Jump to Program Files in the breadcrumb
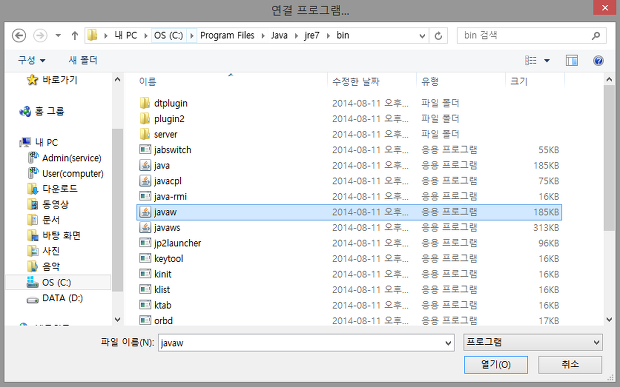This screenshot has height=387, width=620. pyautogui.click(x=227, y=36)
